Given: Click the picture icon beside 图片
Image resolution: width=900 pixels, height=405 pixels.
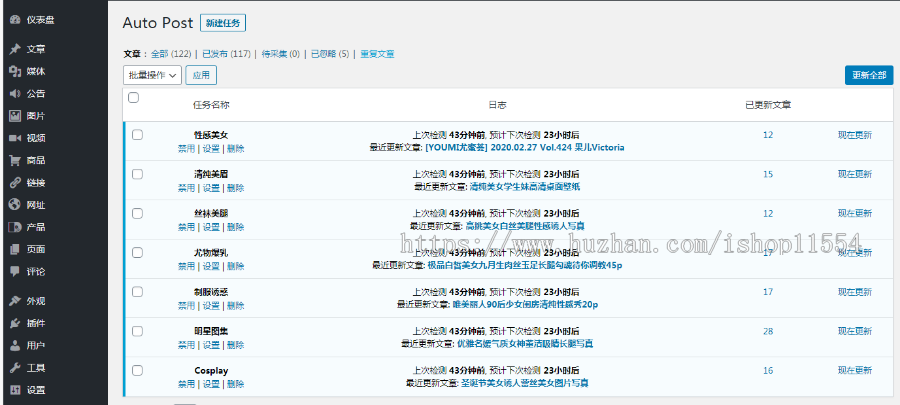Looking at the screenshot, I should (x=15, y=116).
